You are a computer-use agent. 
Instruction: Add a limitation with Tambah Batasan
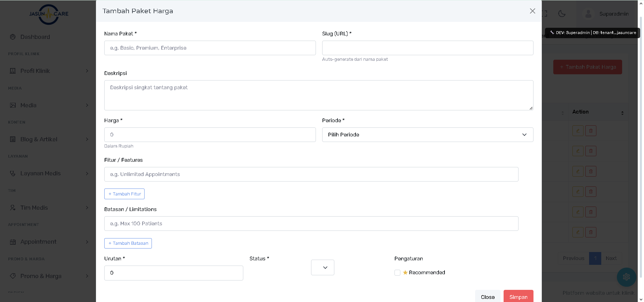[128, 243]
